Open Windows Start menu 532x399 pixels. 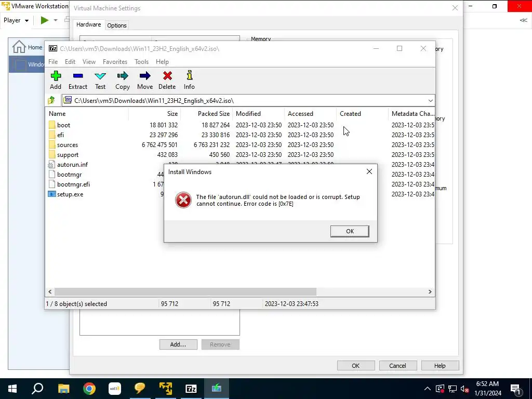12,389
